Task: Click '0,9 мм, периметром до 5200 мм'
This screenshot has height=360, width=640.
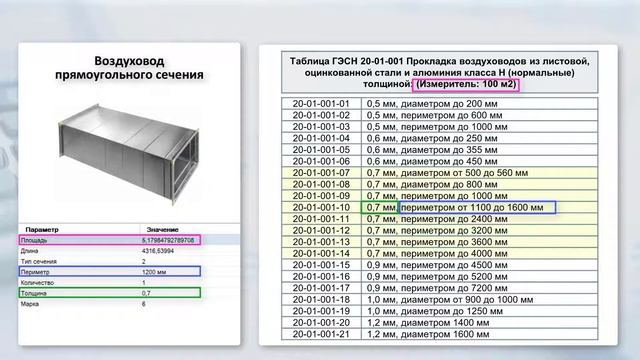Action: tap(437, 277)
